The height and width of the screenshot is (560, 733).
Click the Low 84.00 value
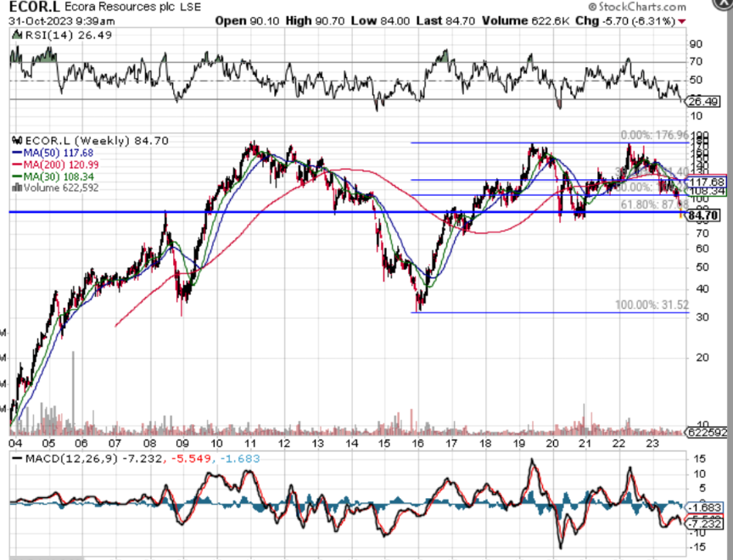click(x=381, y=21)
